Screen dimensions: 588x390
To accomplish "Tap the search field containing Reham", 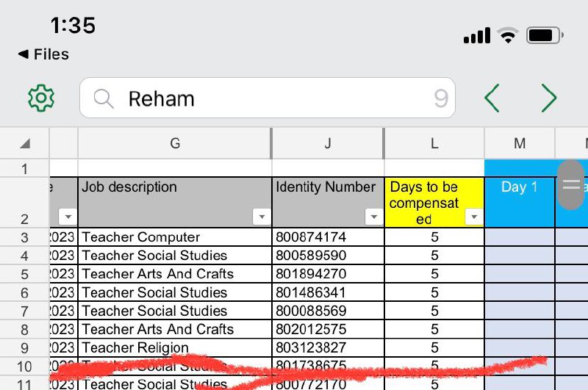I will pyautogui.click(x=279, y=98).
